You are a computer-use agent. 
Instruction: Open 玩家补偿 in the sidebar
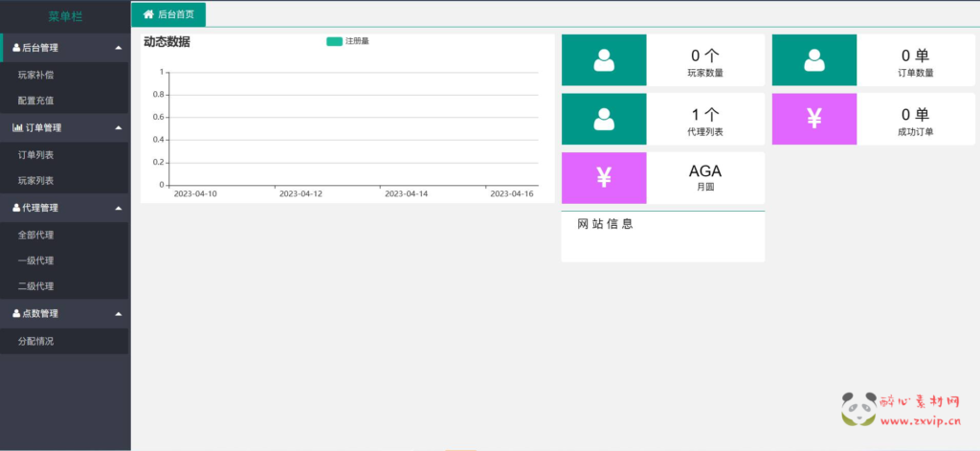coord(36,74)
